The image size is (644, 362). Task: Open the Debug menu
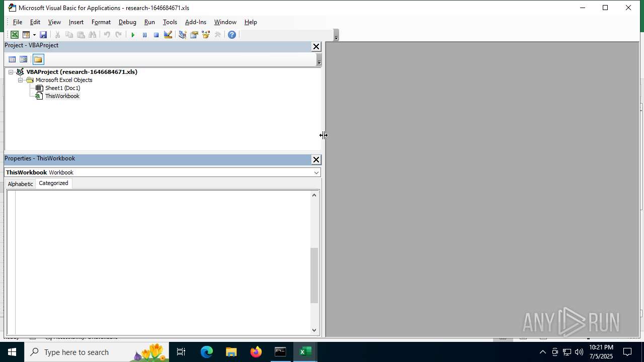pyautogui.click(x=127, y=22)
